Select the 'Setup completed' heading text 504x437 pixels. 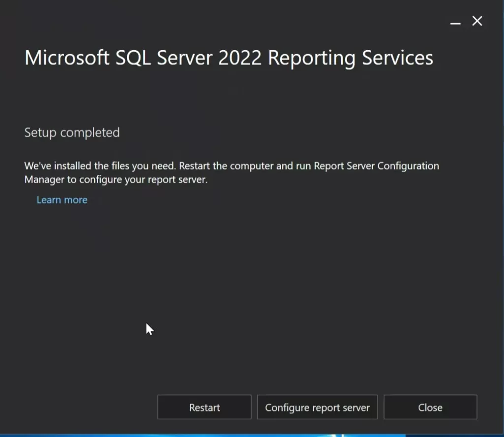[72, 133]
